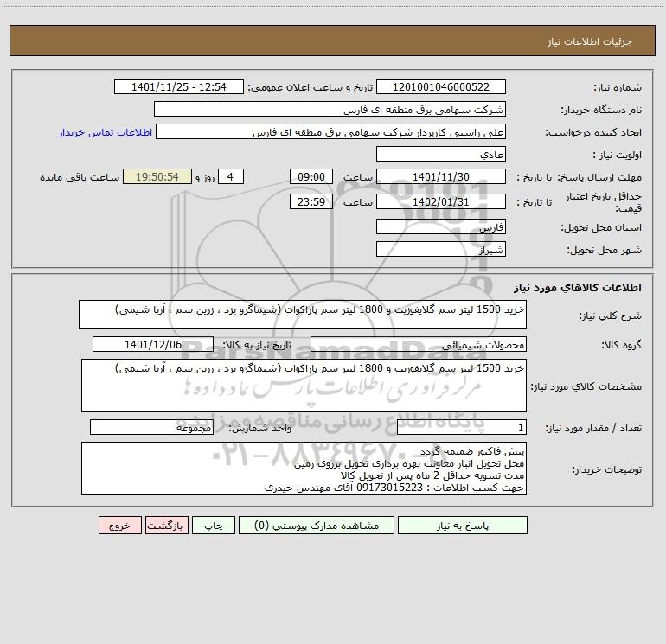666x644 pixels.
Task: Click the واحد شمارش field مجموعه
Action: pos(151,427)
